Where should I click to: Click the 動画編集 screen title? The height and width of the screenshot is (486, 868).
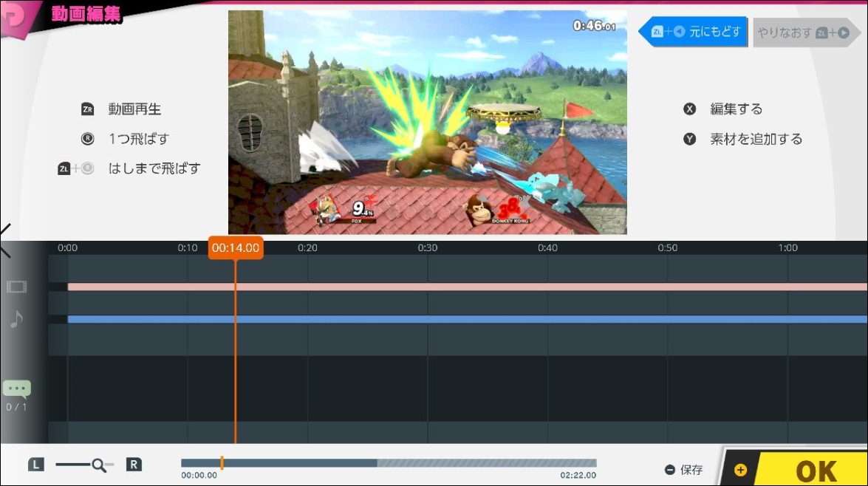pyautogui.click(x=86, y=14)
